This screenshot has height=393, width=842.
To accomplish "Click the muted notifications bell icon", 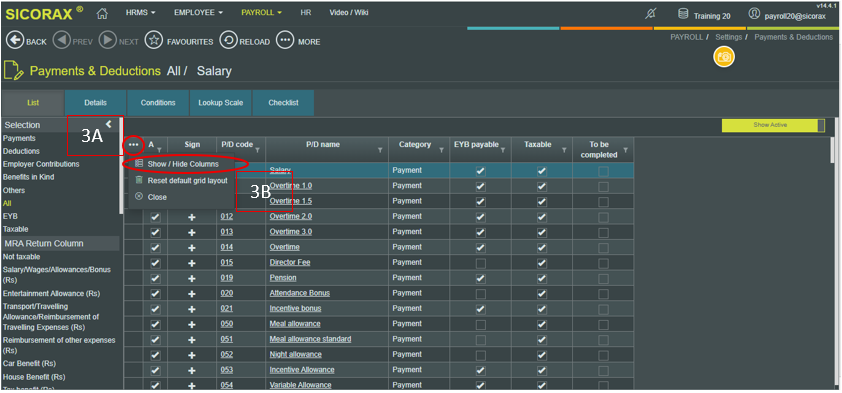I will click(x=650, y=14).
